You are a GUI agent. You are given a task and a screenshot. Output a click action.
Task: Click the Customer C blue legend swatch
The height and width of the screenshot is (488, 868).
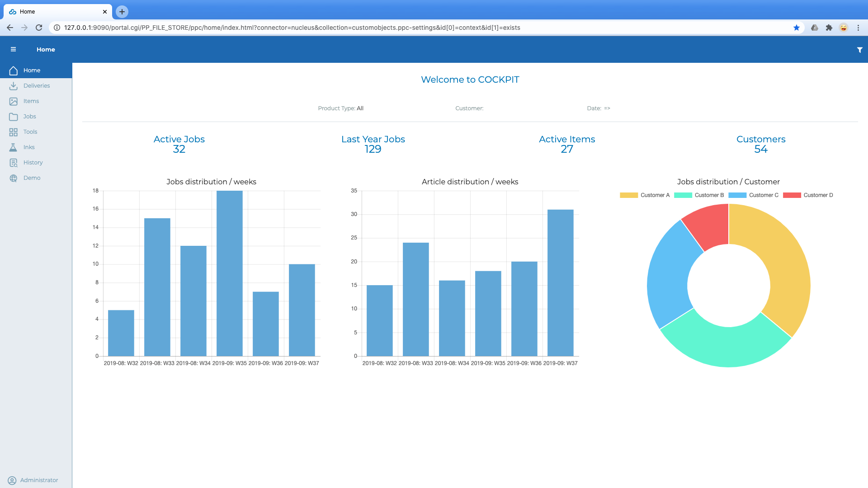pos(737,195)
